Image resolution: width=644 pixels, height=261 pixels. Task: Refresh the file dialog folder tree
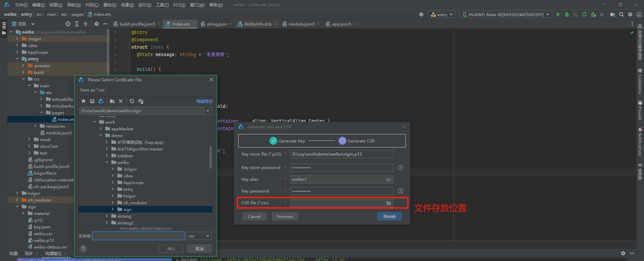pos(132,101)
